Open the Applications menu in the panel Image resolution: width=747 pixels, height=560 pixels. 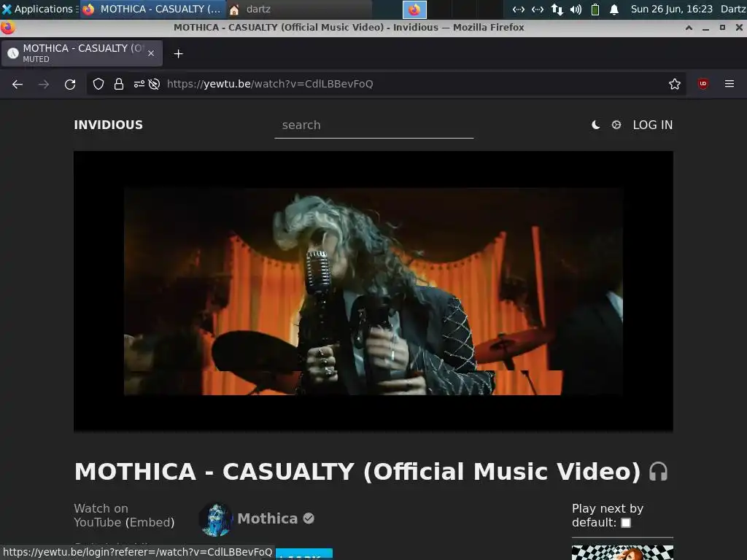(38, 9)
